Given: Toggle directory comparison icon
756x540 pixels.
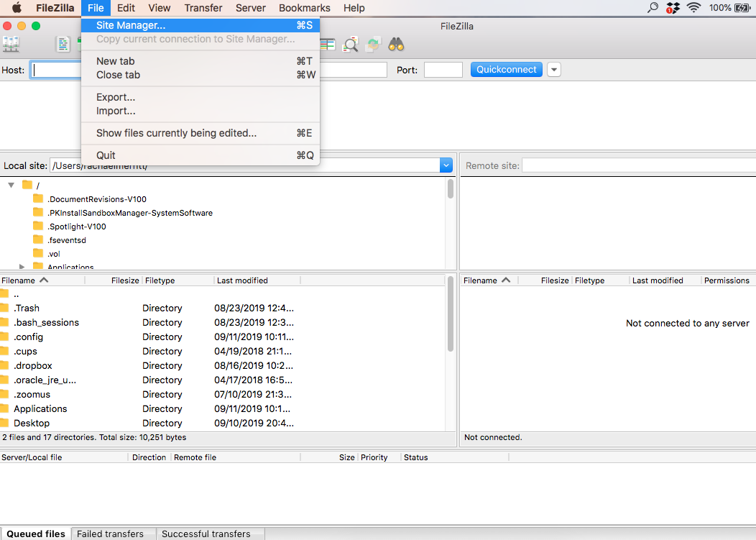Looking at the screenshot, I should click(351, 45).
